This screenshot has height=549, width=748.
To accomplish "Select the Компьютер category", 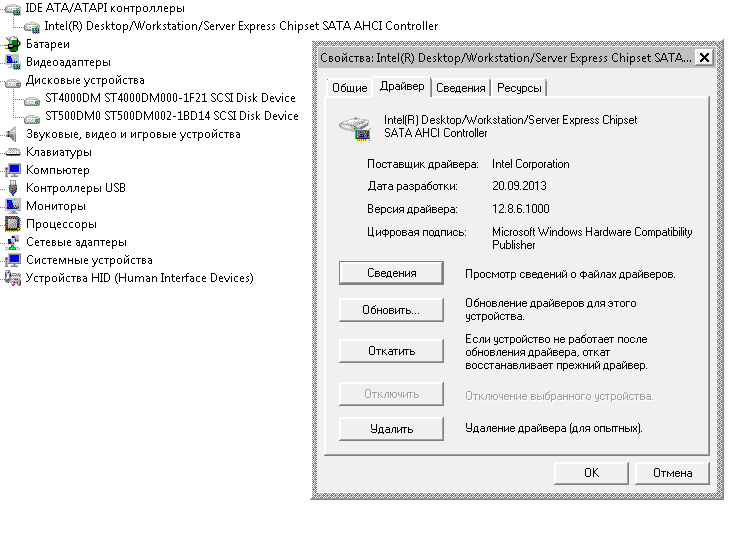I will pos(58,170).
